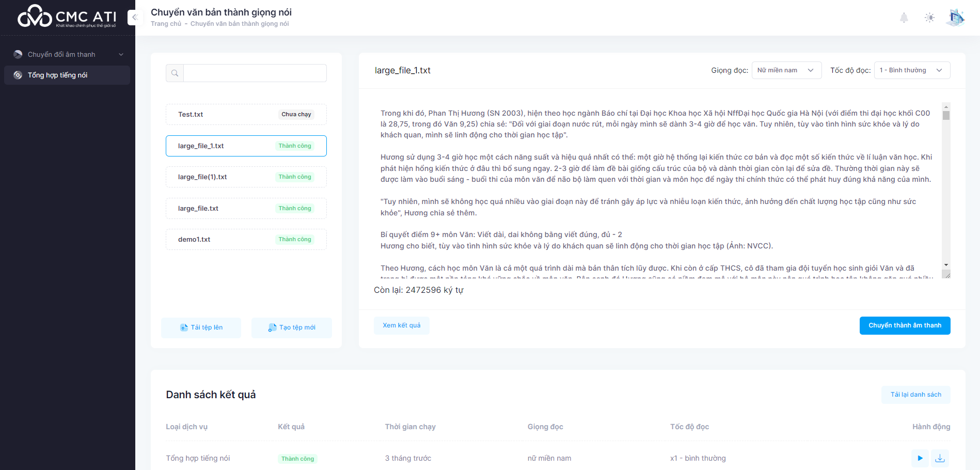Click the Xem kết quả button
The image size is (980, 470).
point(401,325)
